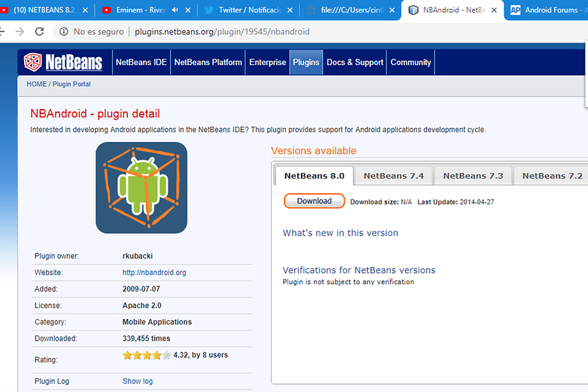588x392 pixels.
Task: Select the NetBeans 7.3 version tab
Action: (x=473, y=176)
